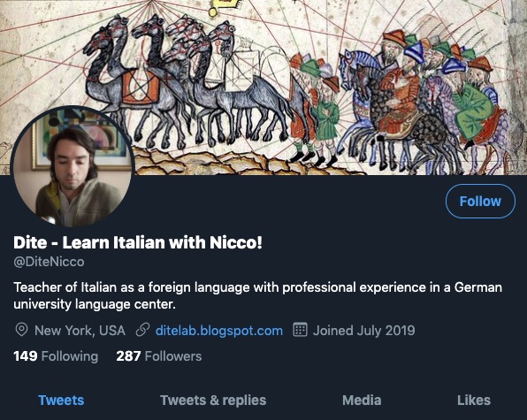Click the calendar joined icon
The width and height of the screenshot is (527, 420).
point(300,330)
